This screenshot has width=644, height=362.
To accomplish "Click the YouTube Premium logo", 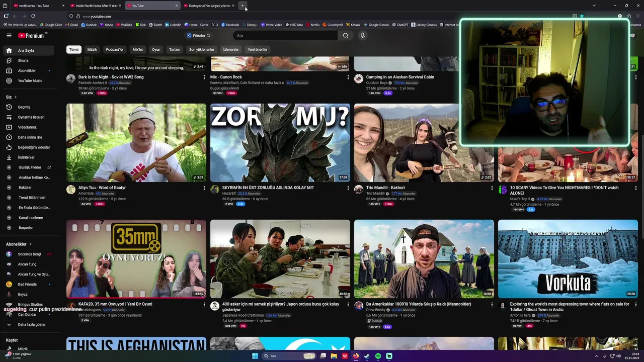I will tap(32, 36).
